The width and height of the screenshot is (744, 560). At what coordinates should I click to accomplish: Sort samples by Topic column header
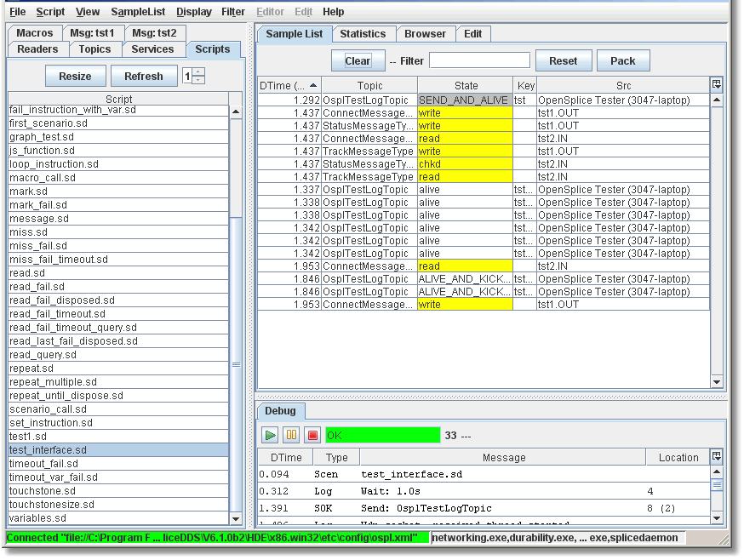tap(369, 85)
